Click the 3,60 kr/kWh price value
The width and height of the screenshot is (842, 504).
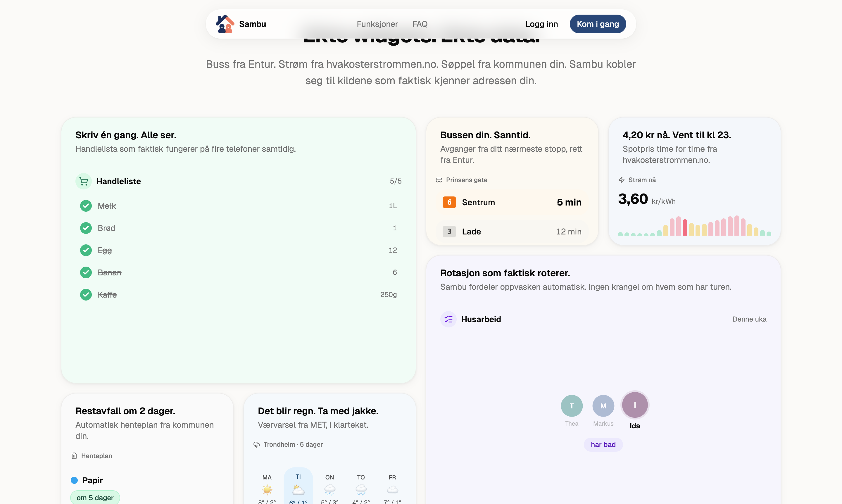point(647,199)
